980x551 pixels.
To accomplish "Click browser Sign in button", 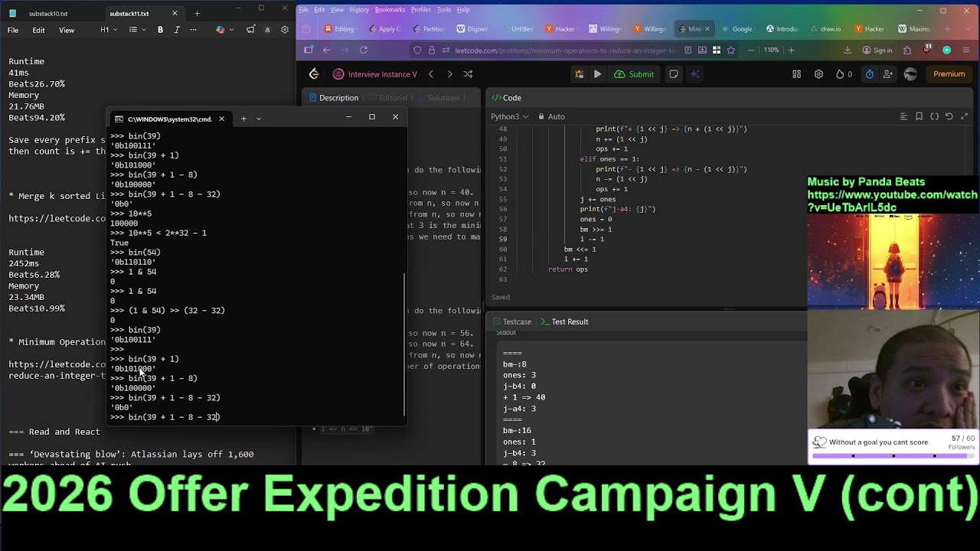I will (x=877, y=51).
